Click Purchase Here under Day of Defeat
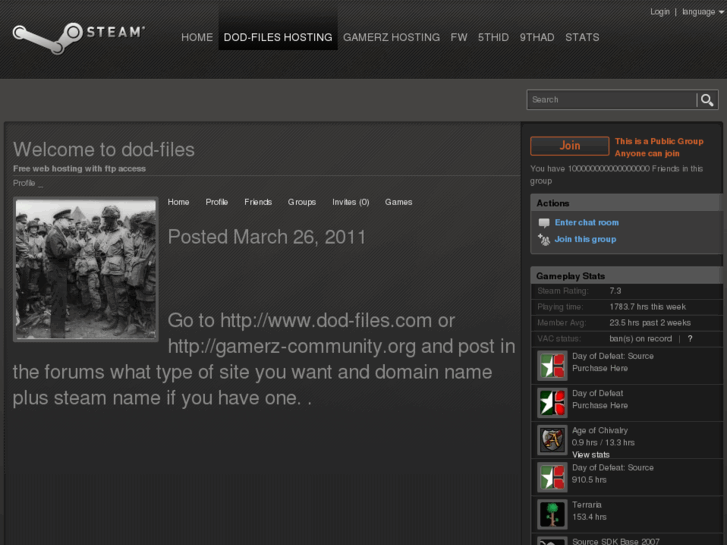Image resolution: width=727 pixels, height=545 pixels. point(600,405)
